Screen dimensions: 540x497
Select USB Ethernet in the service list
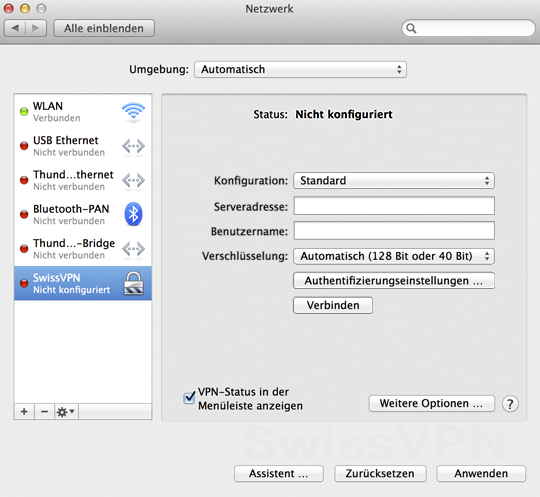[x=83, y=146]
